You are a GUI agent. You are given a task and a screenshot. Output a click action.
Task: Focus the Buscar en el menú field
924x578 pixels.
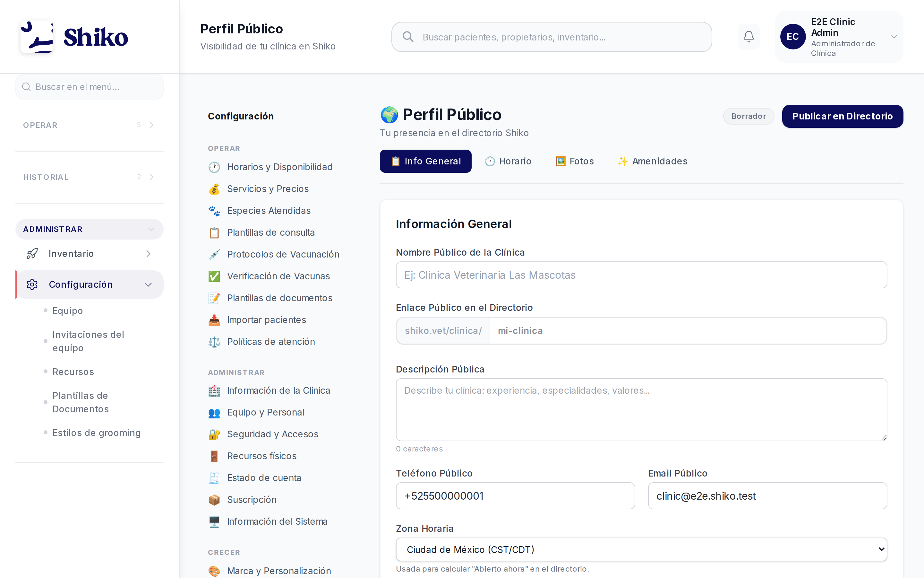[x=89, y=87]
